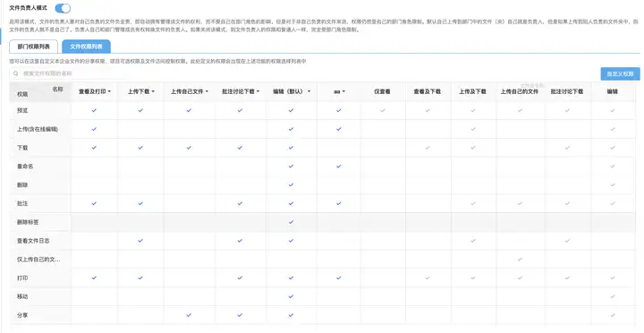
Task: Click the 搜索文件权限的名称 search box
Action: (x=68, y=73)
